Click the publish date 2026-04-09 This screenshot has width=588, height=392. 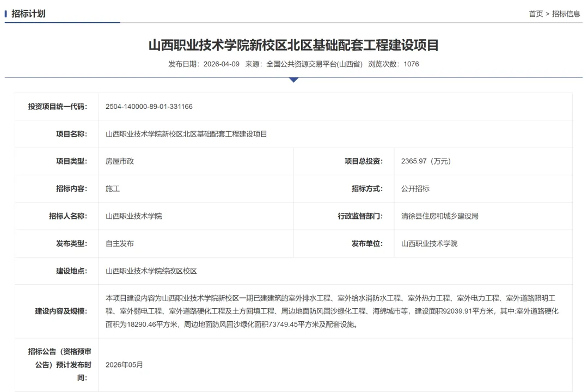(x=221, y=64)
